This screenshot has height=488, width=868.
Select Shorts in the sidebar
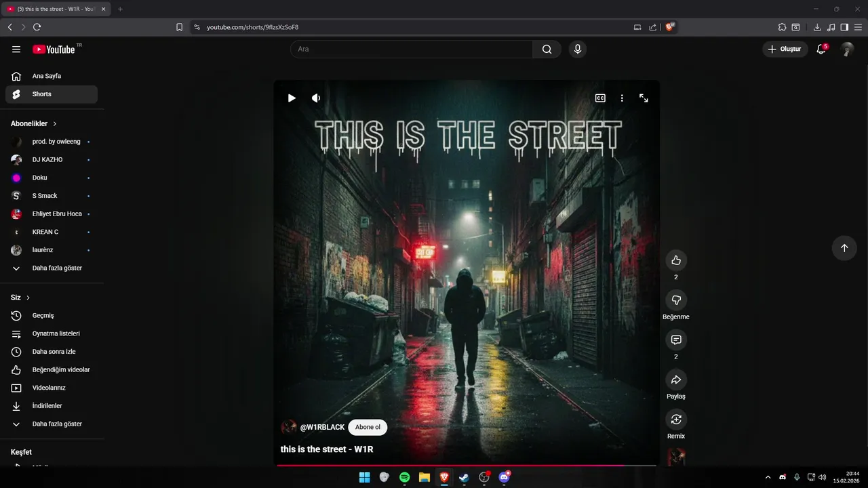tap(52, 94)
